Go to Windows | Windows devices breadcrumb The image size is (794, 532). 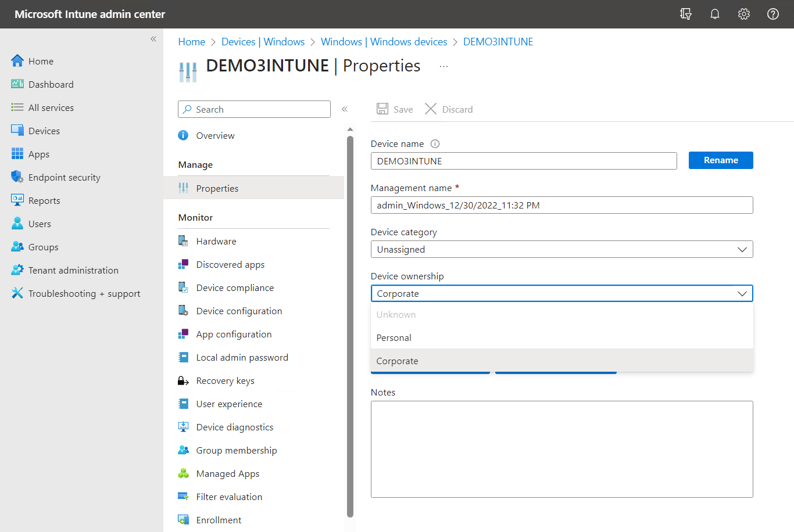384,42
